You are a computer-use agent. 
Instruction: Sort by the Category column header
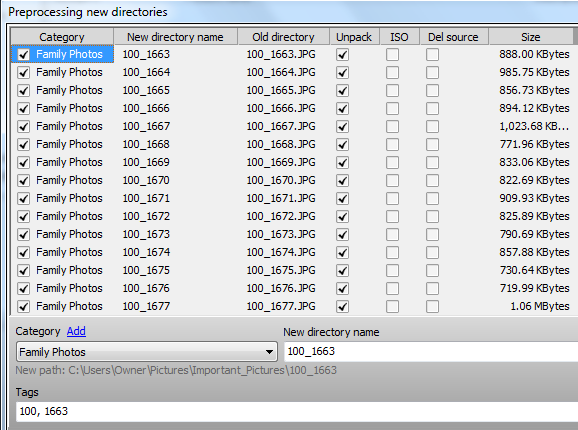point(62,37)
